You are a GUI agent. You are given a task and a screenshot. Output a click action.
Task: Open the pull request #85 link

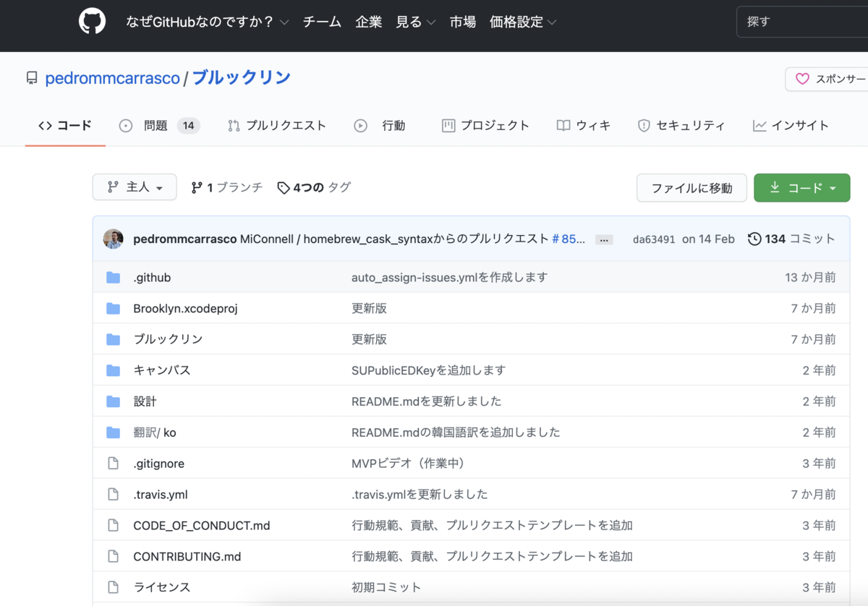[569, 239]
